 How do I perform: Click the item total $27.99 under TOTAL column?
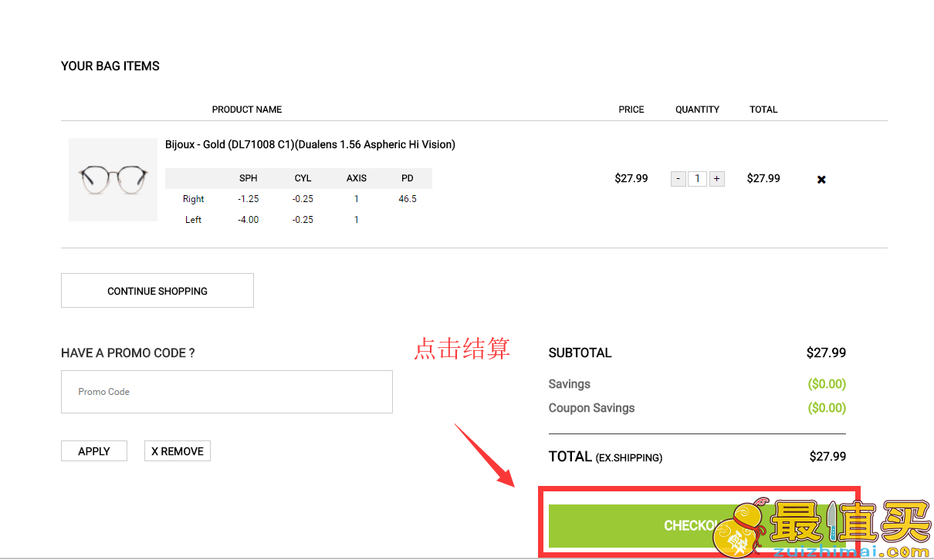pyautogui.click(x=763, y=178)
